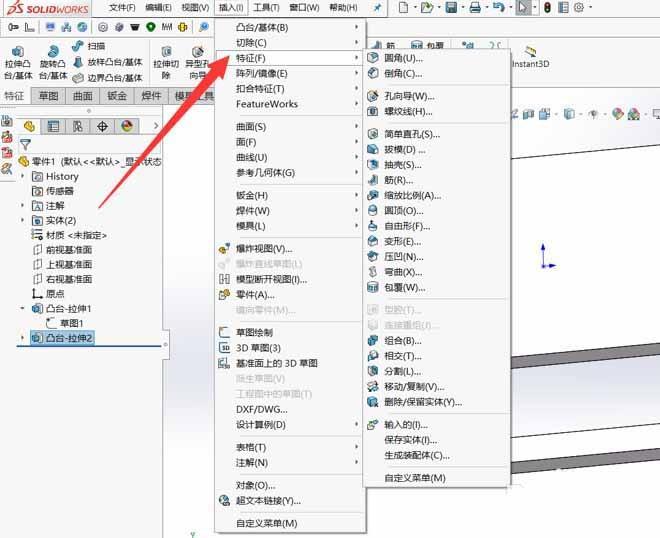Expand the 凸台-拉伸2 feature node

[x=23, y=338]
